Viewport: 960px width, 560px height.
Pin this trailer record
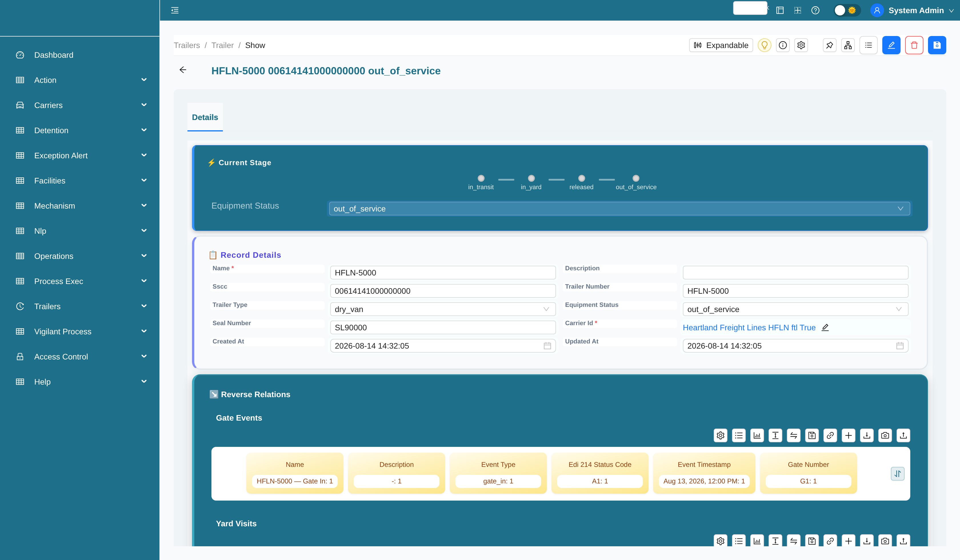pos(829,45)
